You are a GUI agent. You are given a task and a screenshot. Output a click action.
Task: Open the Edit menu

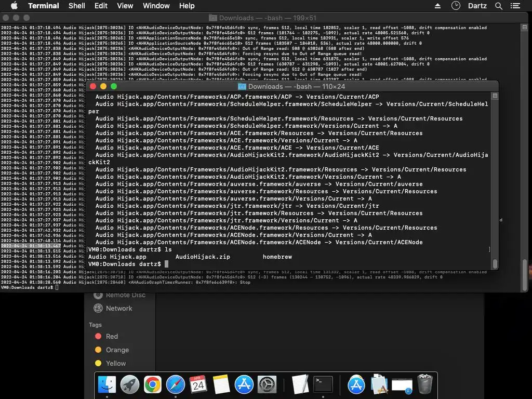101,6
